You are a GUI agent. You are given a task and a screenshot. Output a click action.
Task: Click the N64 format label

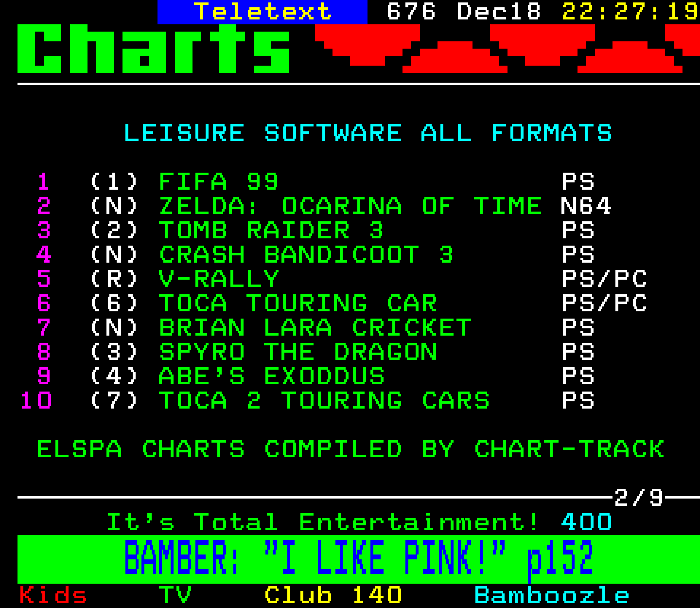click(586, 206)
